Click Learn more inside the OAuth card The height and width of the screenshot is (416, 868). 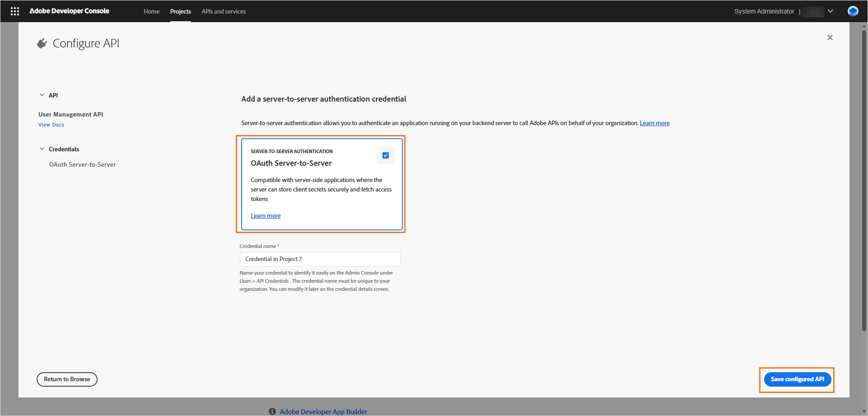(266, 215)
